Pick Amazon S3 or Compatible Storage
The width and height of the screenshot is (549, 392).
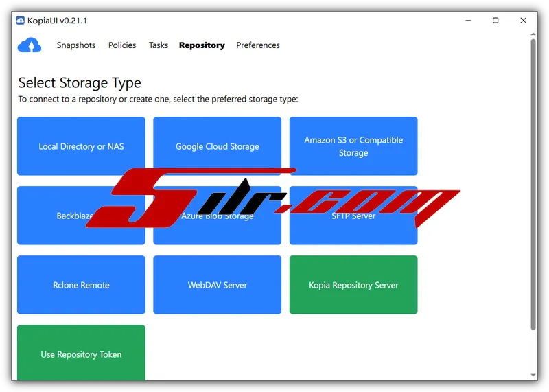(x=353, y=146)
